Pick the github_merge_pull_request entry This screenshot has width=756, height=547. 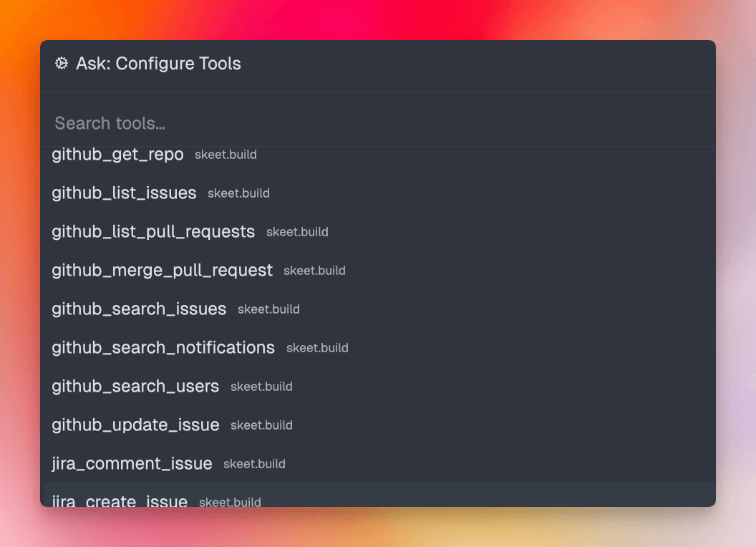[379, 270]
